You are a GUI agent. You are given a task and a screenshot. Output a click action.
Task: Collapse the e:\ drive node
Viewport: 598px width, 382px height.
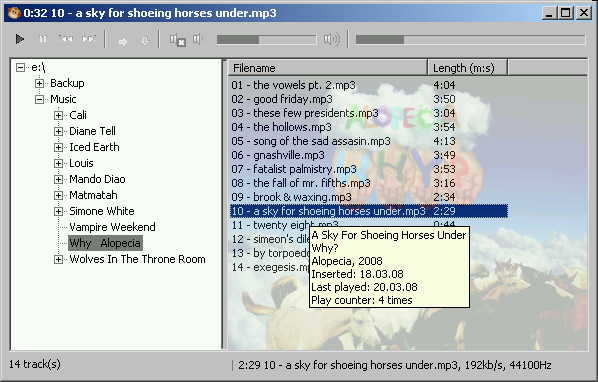pos(21,67)
